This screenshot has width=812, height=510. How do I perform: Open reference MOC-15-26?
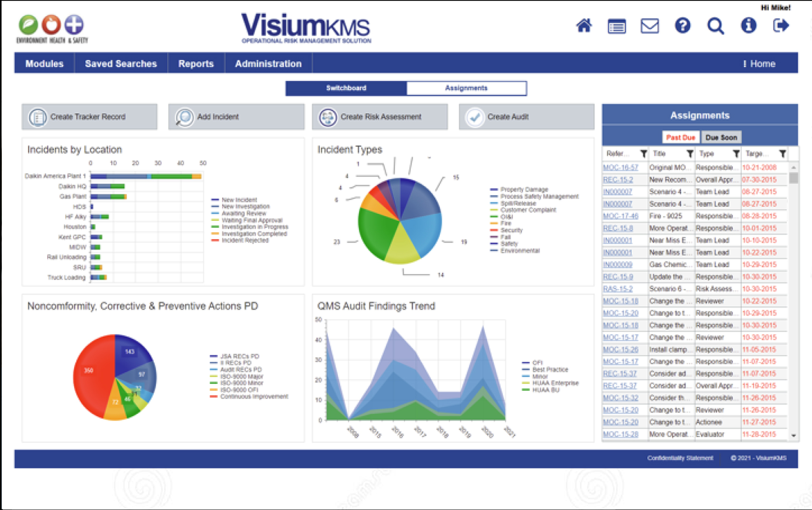620,350
